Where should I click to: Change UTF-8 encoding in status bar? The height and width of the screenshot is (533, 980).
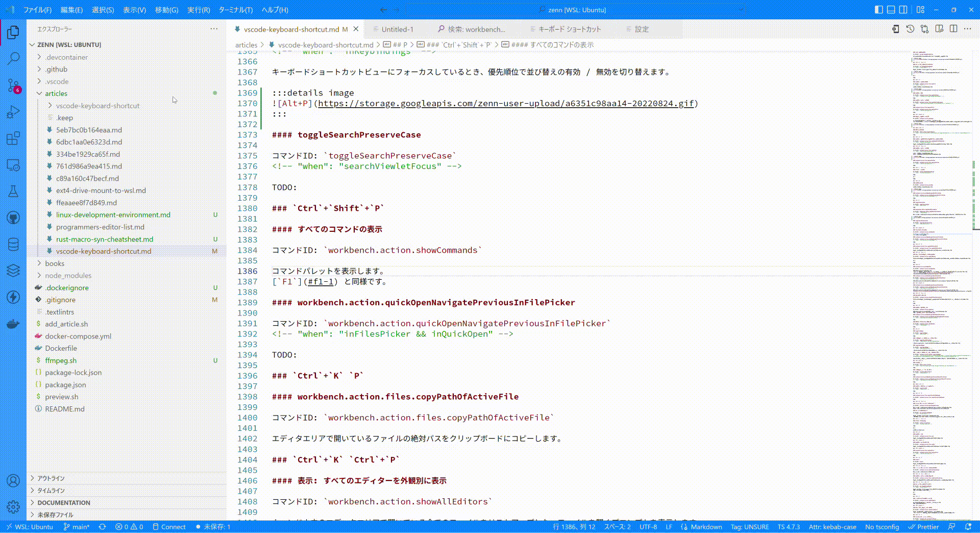[648, 527]
